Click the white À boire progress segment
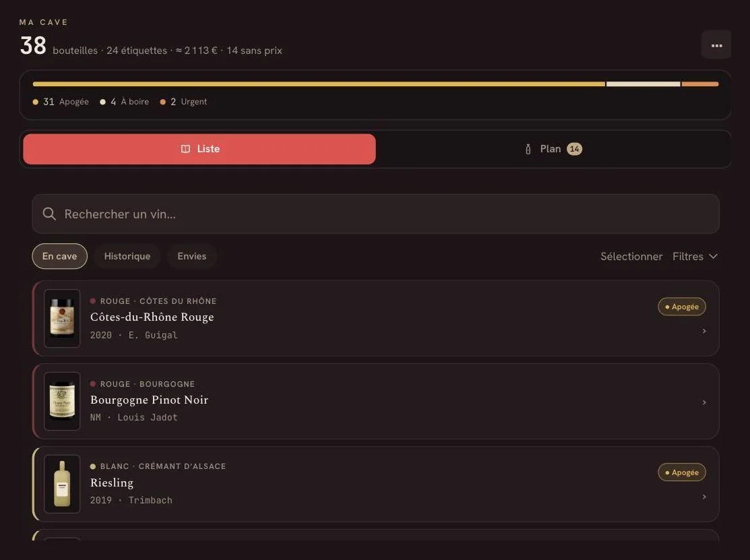This screenshot has width=750, height=560. (644, 84)
